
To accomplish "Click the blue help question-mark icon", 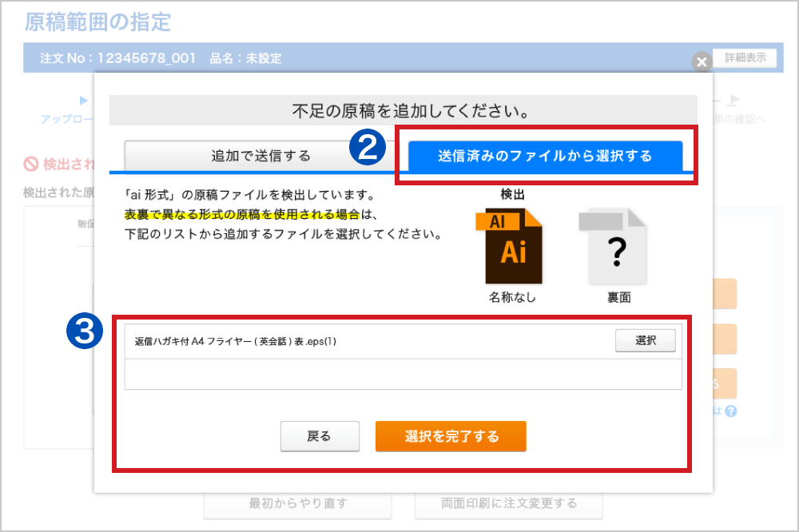I will click(x=730, y=411).
